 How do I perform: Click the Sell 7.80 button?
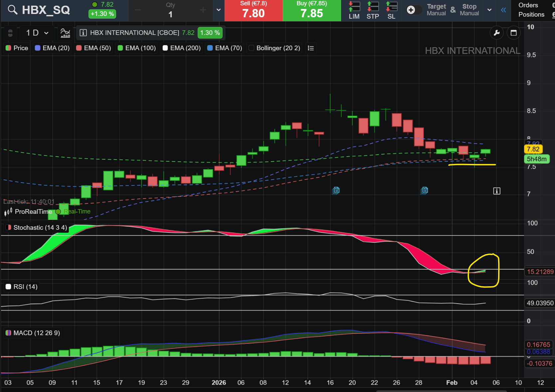pos(254,10)
